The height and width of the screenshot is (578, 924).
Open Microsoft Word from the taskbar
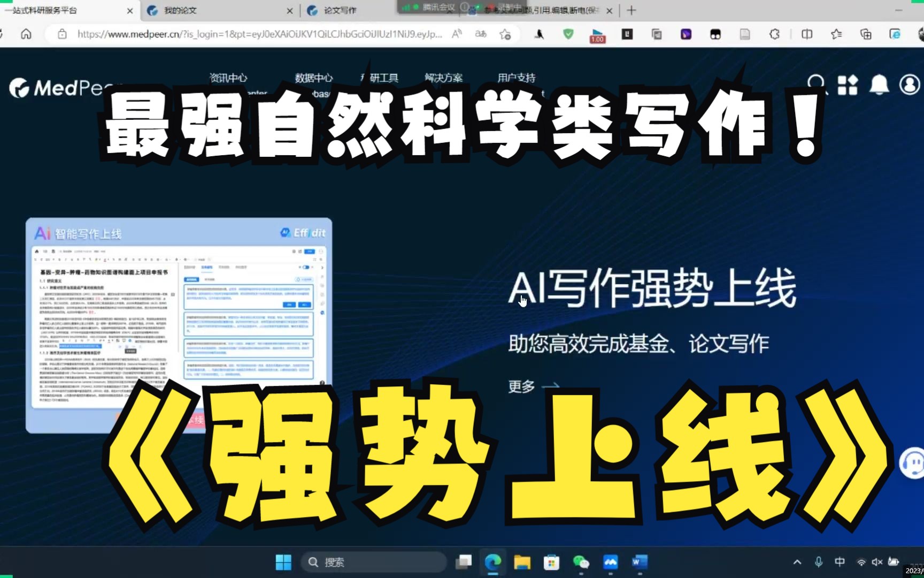(x=640, y=562)
